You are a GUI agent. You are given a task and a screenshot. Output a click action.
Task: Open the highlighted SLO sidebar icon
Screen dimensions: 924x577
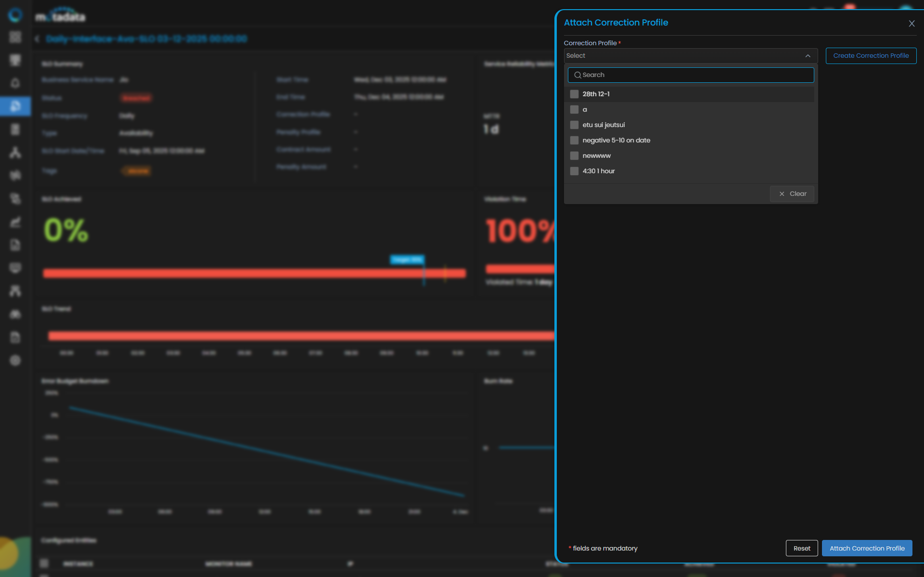click(15, 106)
